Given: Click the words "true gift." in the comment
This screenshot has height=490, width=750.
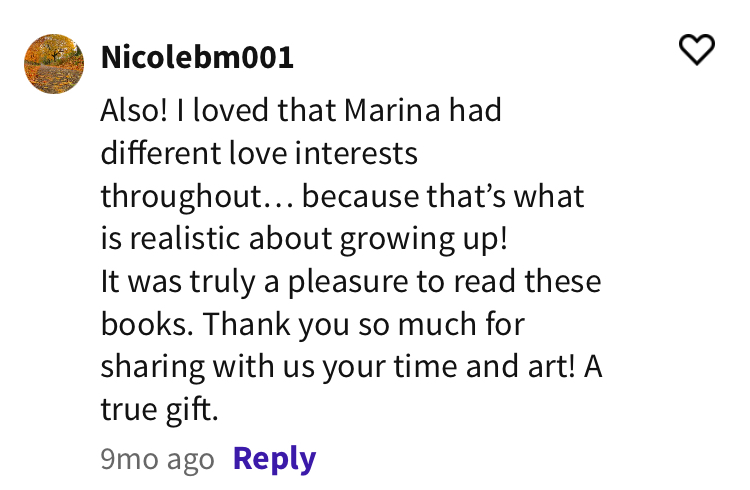Looking at the screenshot, I should tap(159, 410).
